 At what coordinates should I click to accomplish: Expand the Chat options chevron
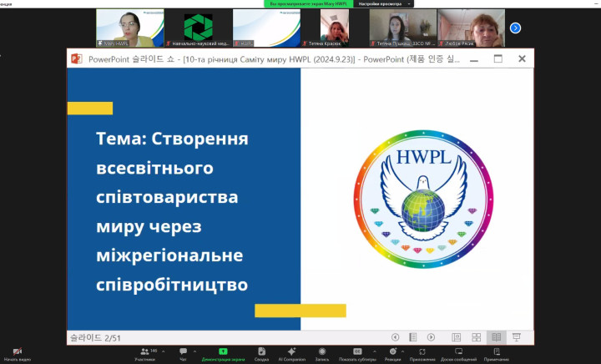[x=194, y=351]
